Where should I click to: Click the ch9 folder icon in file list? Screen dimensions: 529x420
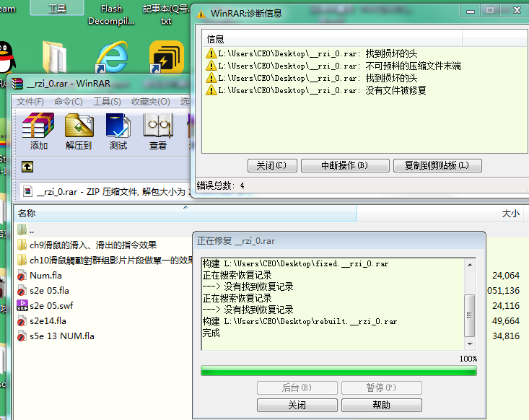(22, 245)
